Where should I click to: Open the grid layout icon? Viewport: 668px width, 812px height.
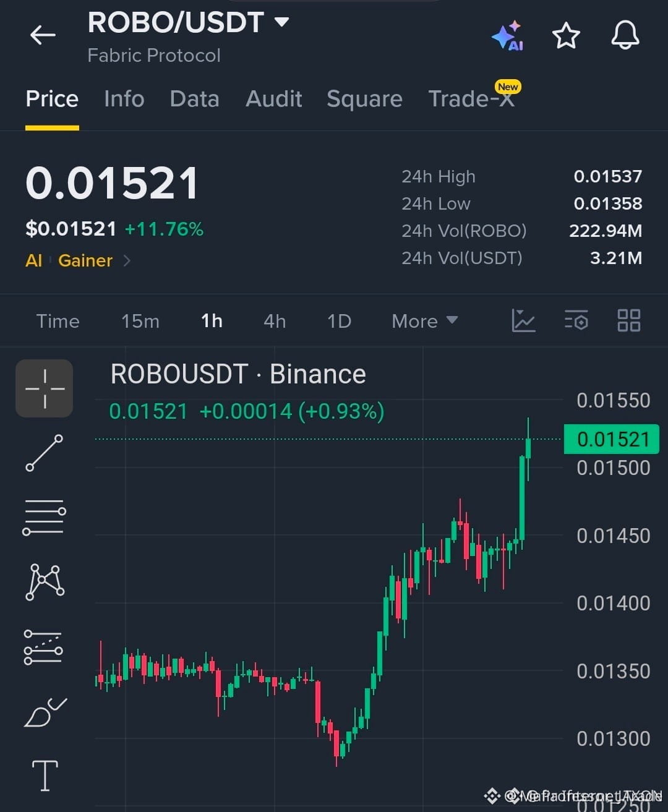click(629, 321)
